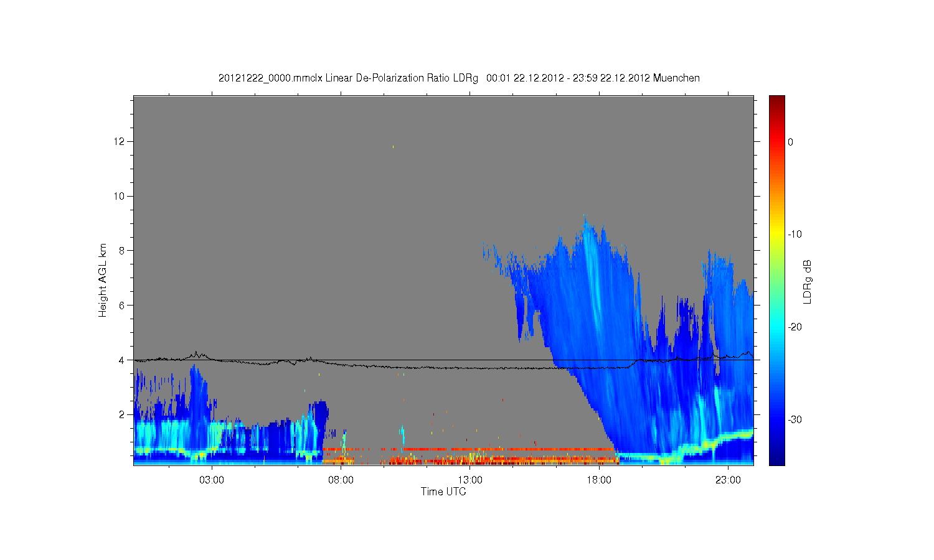Viewport: 934px width, 560px height.
Task: Click the height tick label 12
Action: (120, 142)
